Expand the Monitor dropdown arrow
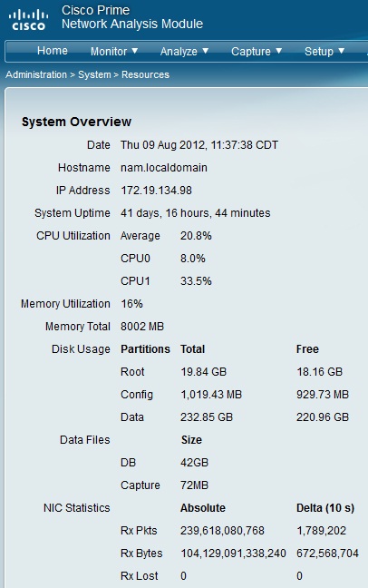This screenshot has height=588, width=368. (x=135, y=51)
